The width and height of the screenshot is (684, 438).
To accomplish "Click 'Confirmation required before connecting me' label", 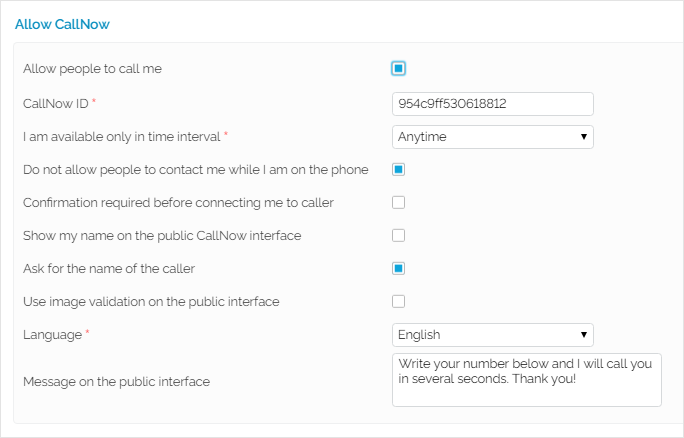I will pyautogui.click(x=178, y=202).
